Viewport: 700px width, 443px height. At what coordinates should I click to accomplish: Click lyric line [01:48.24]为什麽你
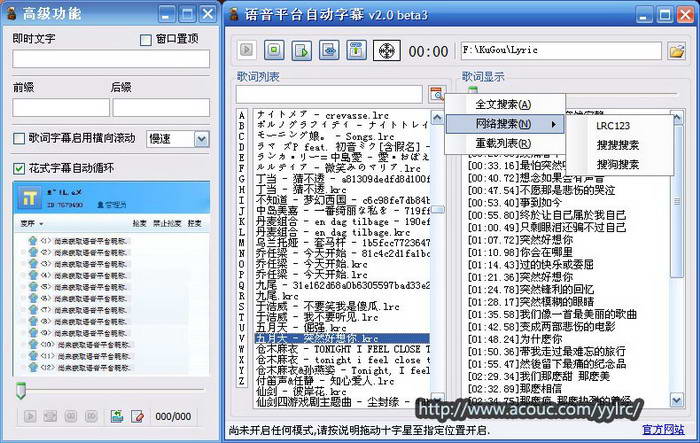(x=515, y=339)
